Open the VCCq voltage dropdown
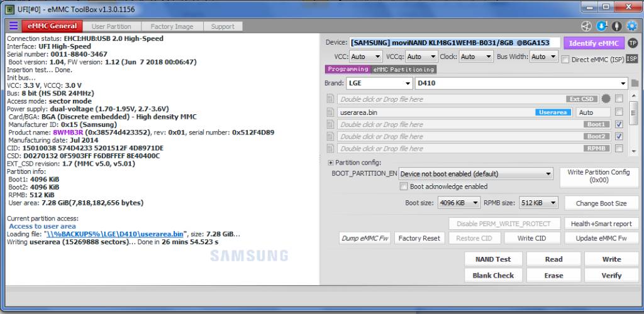644x314 pixels. pyautogui.click(x=422, y=57)
